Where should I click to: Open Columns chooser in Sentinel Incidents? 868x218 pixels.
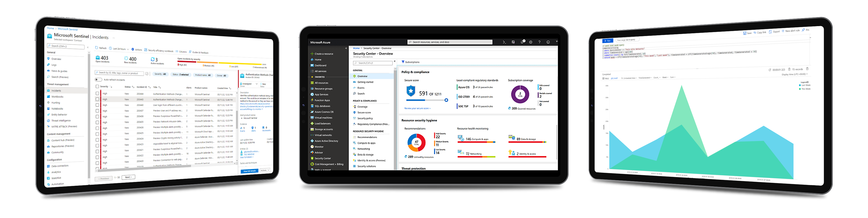[181, 51]
